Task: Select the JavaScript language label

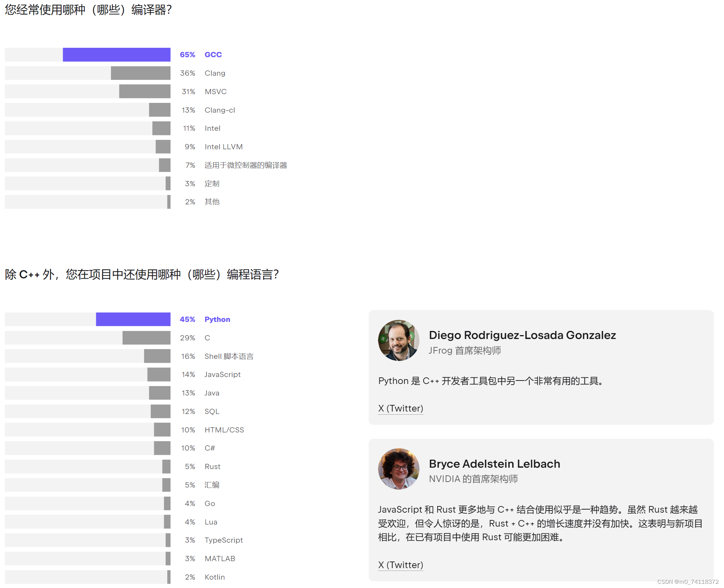Action: 223,375
